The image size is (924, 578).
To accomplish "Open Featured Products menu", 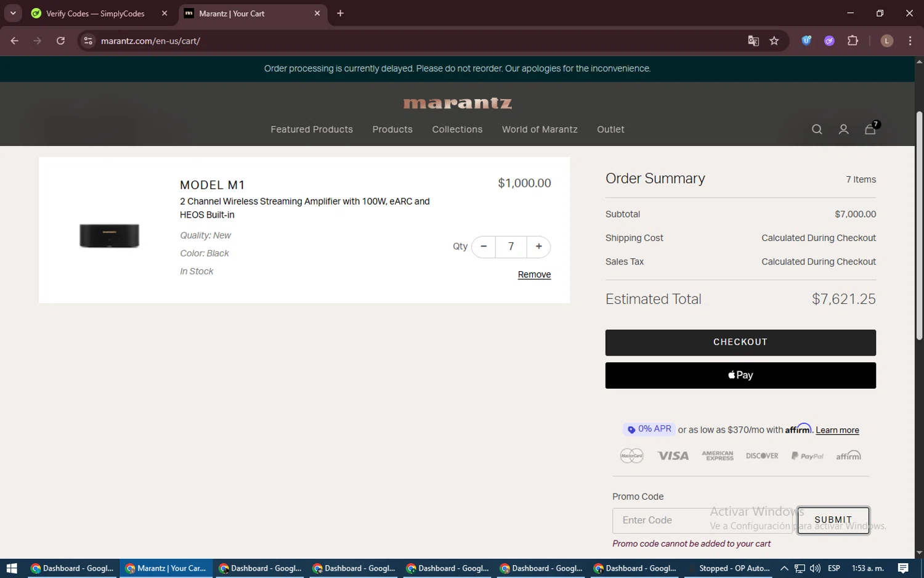I will (312, 129).
